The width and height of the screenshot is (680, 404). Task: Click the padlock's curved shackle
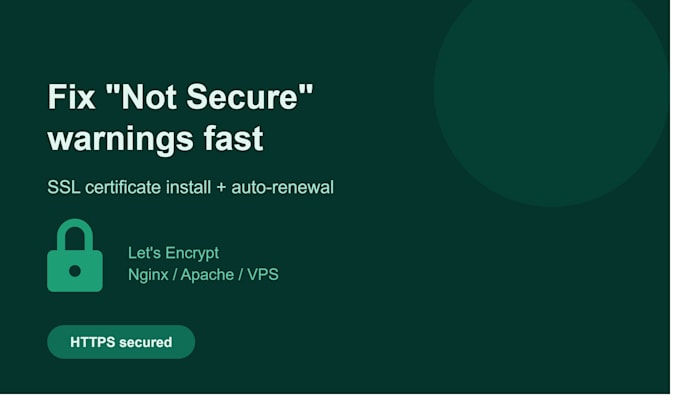point(75,235)
